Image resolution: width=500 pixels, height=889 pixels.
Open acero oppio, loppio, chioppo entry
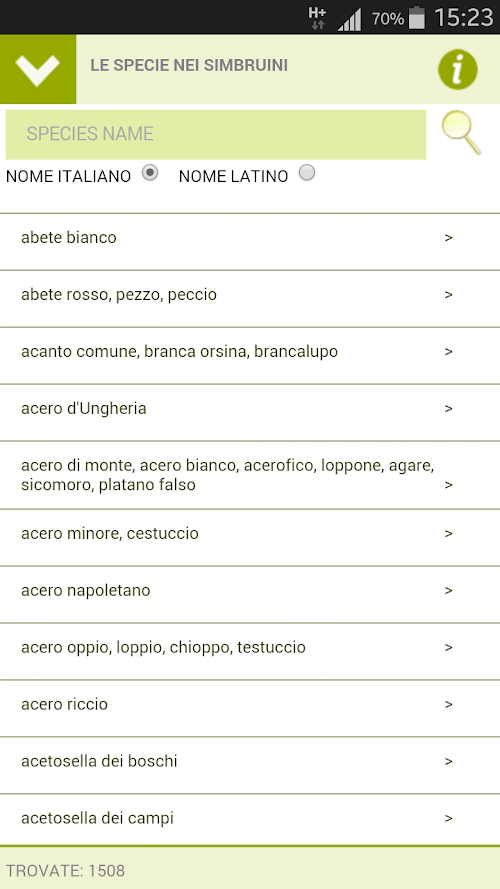[x=250, y=651]
